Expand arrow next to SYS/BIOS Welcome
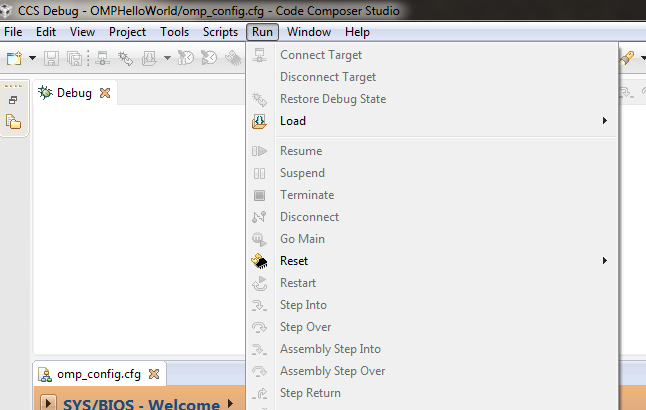 [x=230, y=403]
